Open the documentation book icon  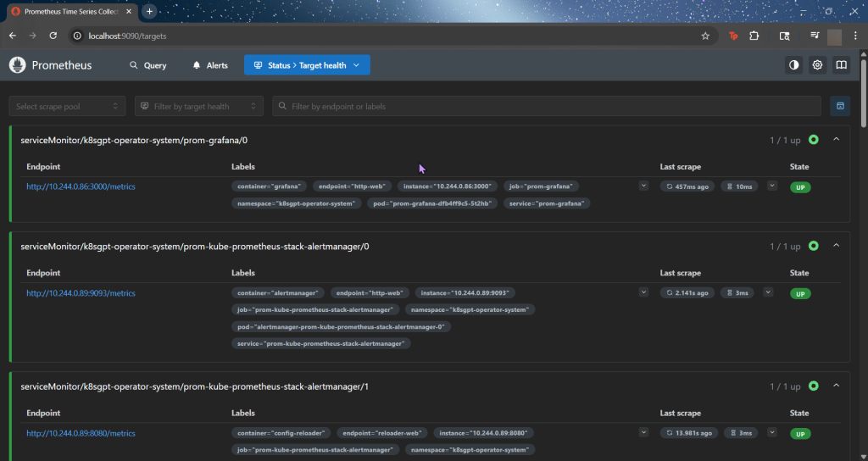[x=841, y=65]
